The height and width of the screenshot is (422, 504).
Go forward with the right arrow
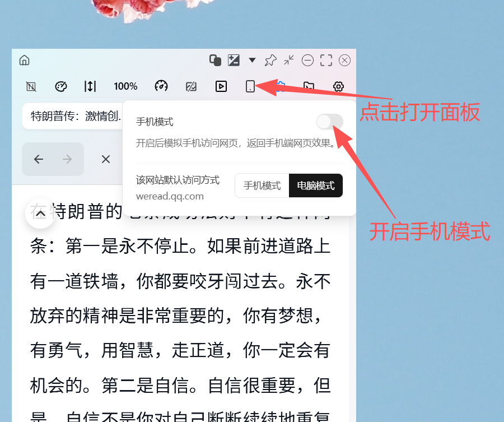tap(67, 159)
